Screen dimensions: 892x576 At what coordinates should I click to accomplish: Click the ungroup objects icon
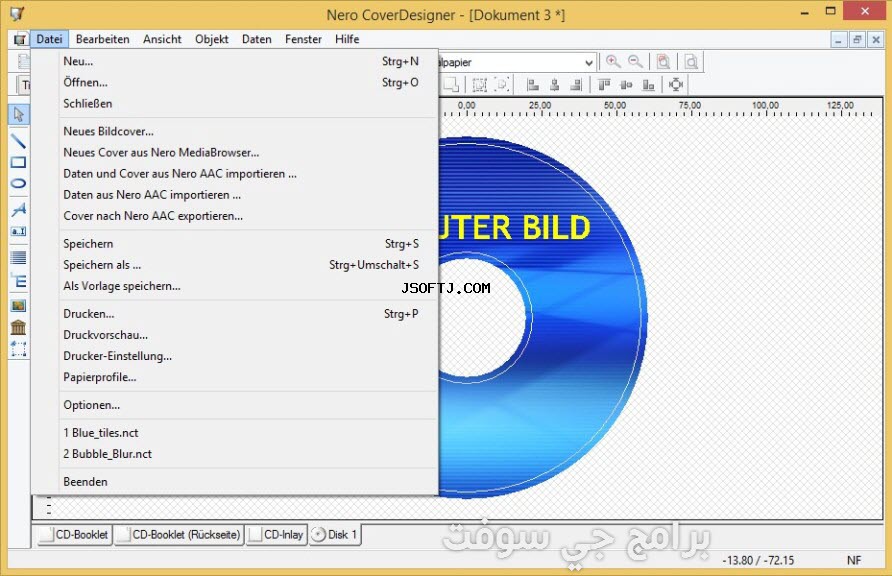502,85
